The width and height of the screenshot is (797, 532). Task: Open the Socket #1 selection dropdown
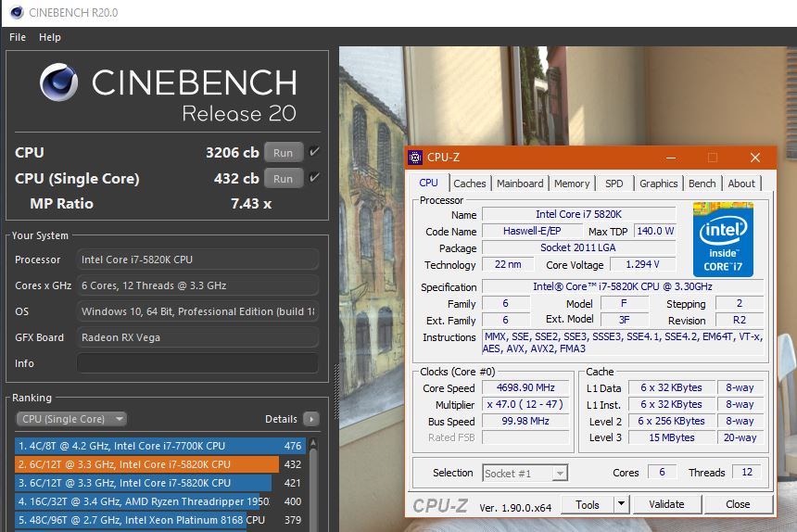525,473
